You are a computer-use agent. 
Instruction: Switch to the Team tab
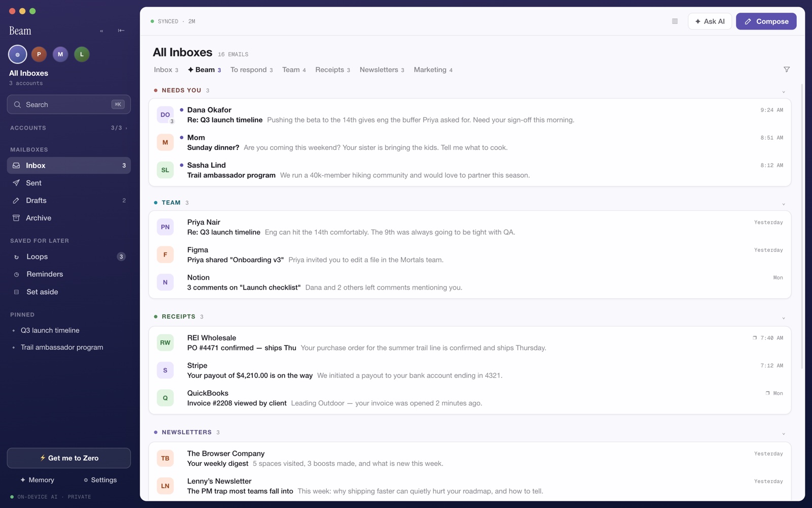pyautogui.click(x=294, y=70)
